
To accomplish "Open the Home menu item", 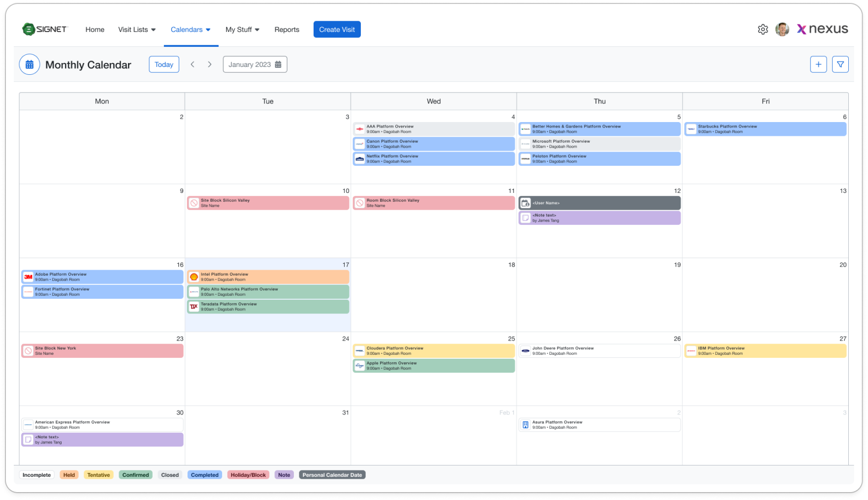I will point(95,30).
